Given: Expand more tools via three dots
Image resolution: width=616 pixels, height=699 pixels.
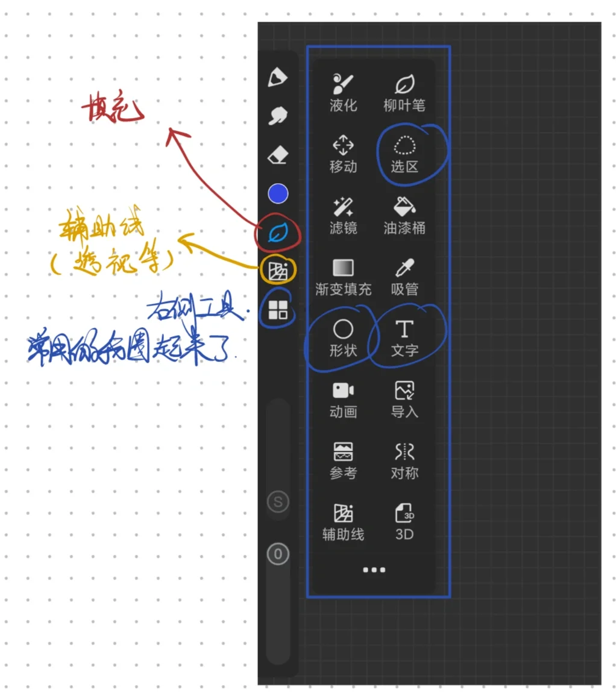Looking at the screenshot, I should pyautogui.click(x=374, y=569).
